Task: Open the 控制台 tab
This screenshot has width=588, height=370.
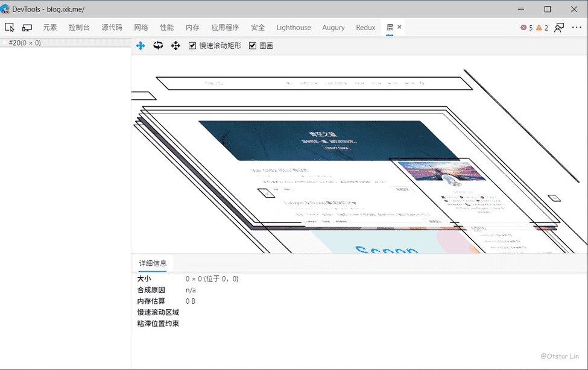Action: point(79,28)
